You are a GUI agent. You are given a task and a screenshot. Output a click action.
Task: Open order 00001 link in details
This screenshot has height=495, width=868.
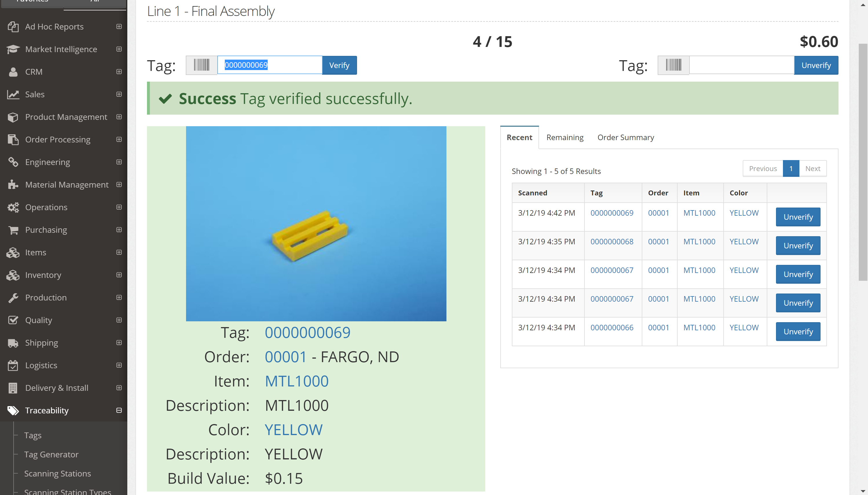(286, 357)
